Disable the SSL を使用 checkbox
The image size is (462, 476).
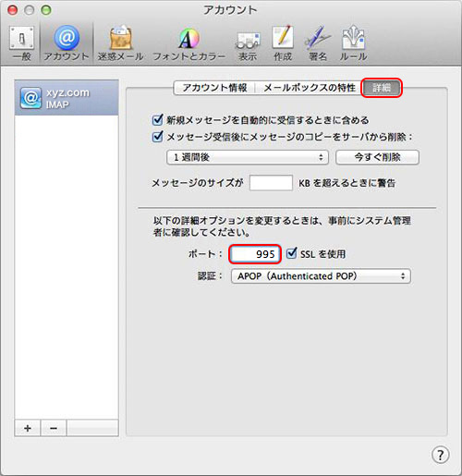click(291, 253)
